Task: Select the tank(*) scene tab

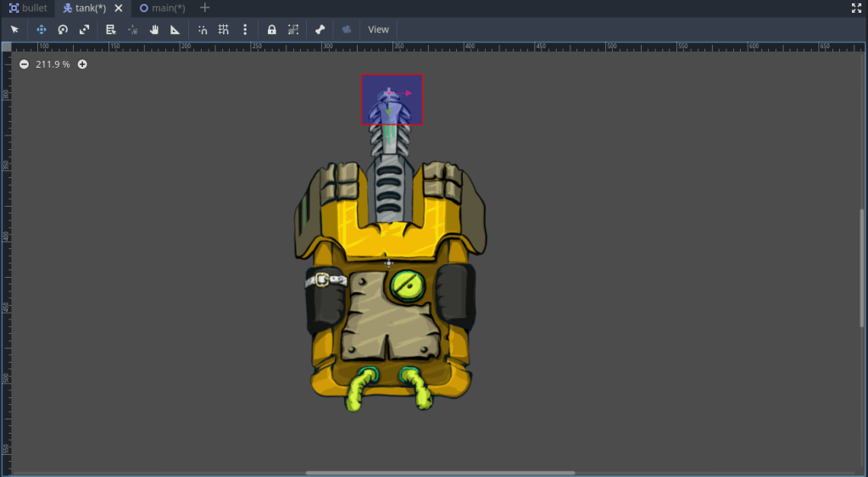Action: pyautogui.click(x=84, y=8)
